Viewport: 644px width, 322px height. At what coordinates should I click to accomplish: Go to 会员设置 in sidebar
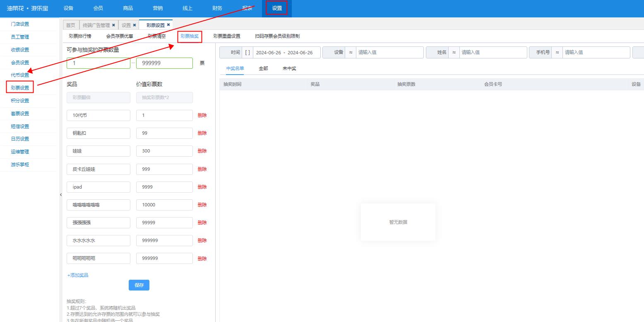20,63
